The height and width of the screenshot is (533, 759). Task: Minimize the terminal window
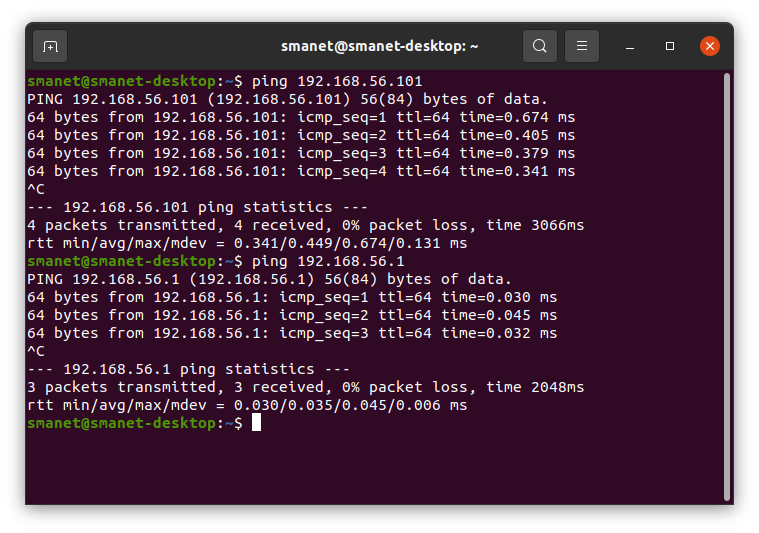[630, 46]
